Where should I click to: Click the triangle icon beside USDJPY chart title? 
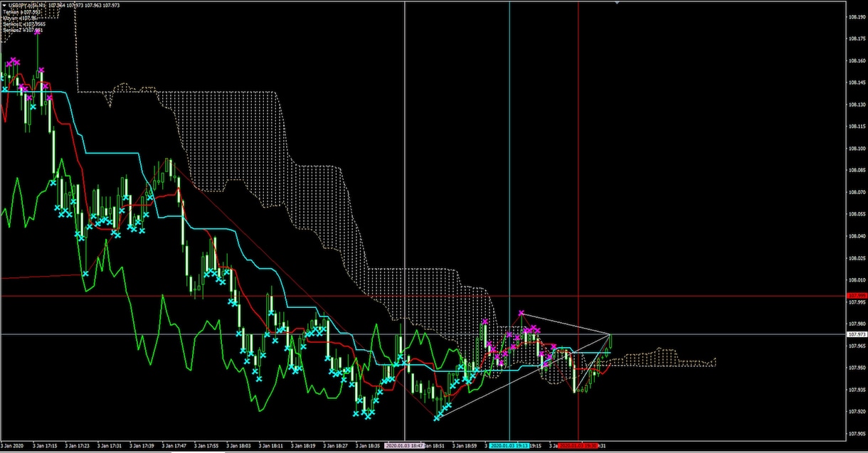[x=4, y=5]
